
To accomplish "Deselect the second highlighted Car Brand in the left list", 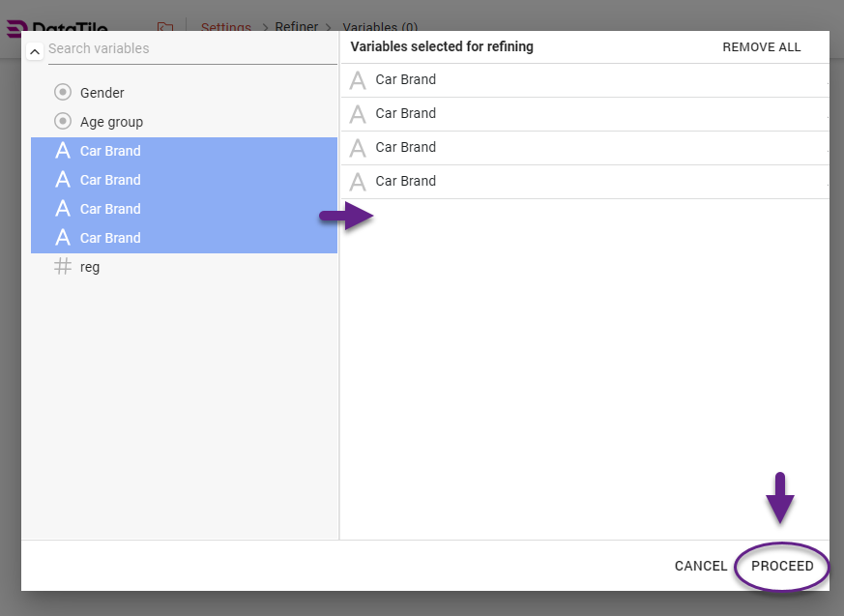I will pos(110,180).
